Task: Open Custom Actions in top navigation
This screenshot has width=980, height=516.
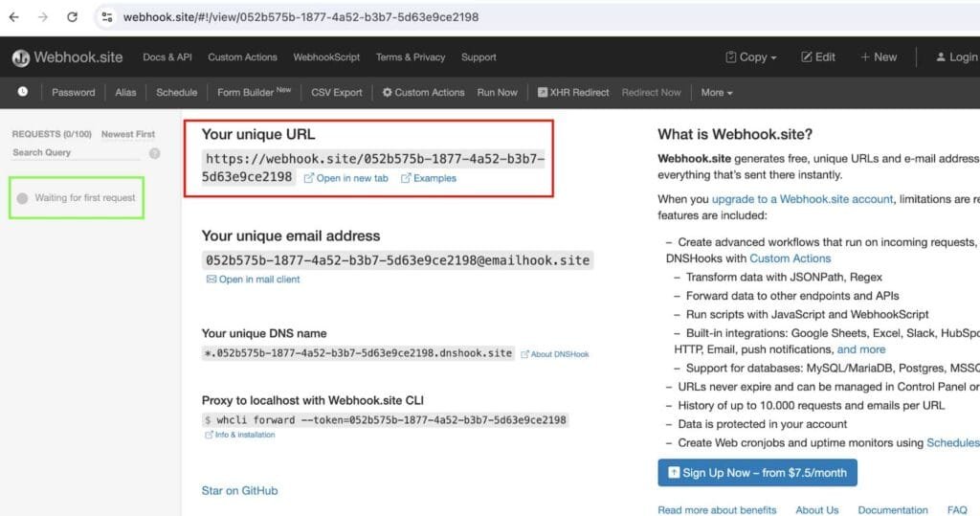Action: coord(242,56)
